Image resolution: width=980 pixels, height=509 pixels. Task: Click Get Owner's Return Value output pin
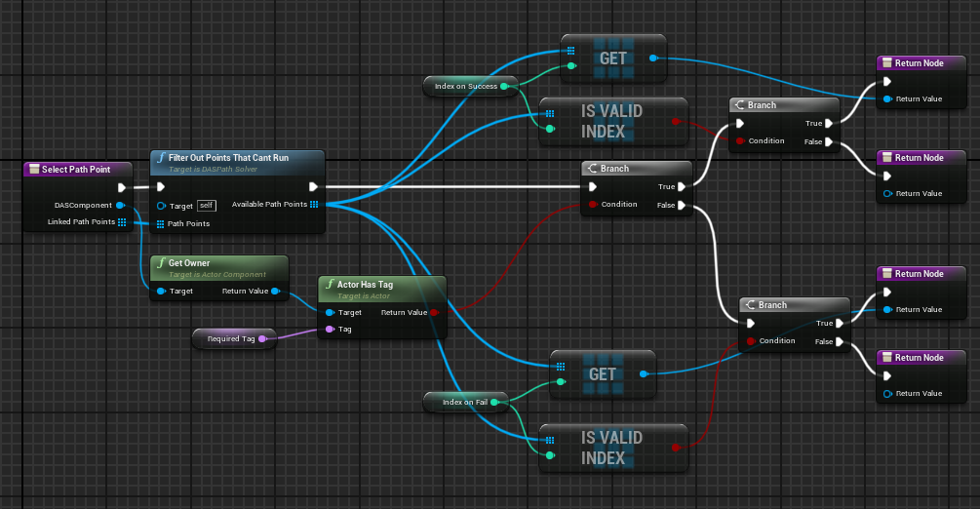(x=276, y=291)
